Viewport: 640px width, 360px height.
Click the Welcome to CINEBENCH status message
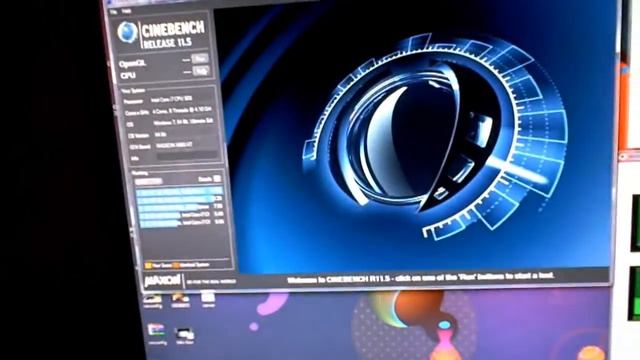pos(420,278)
